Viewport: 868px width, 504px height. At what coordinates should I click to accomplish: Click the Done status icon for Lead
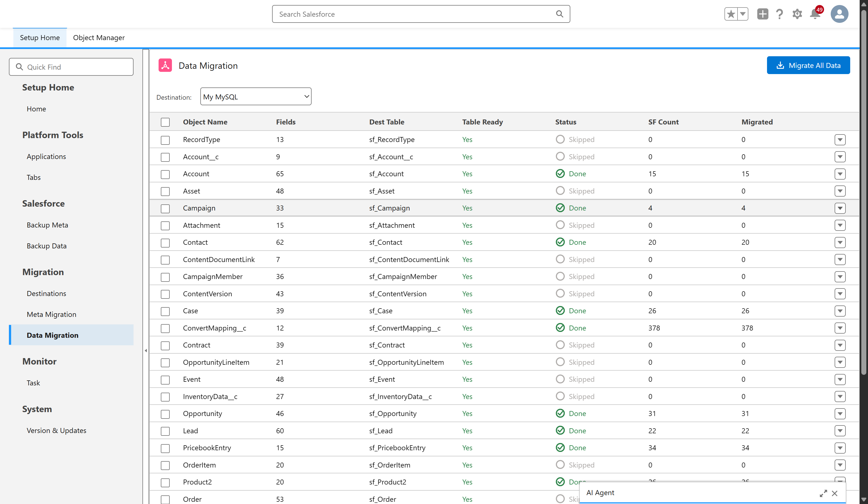click(x=560, y=430)
